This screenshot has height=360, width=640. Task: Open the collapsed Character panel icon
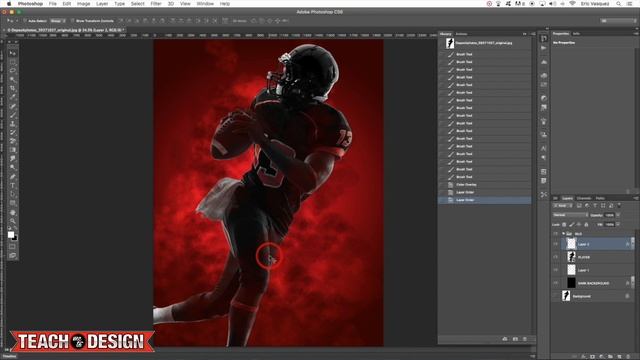[x=544, y=148]
